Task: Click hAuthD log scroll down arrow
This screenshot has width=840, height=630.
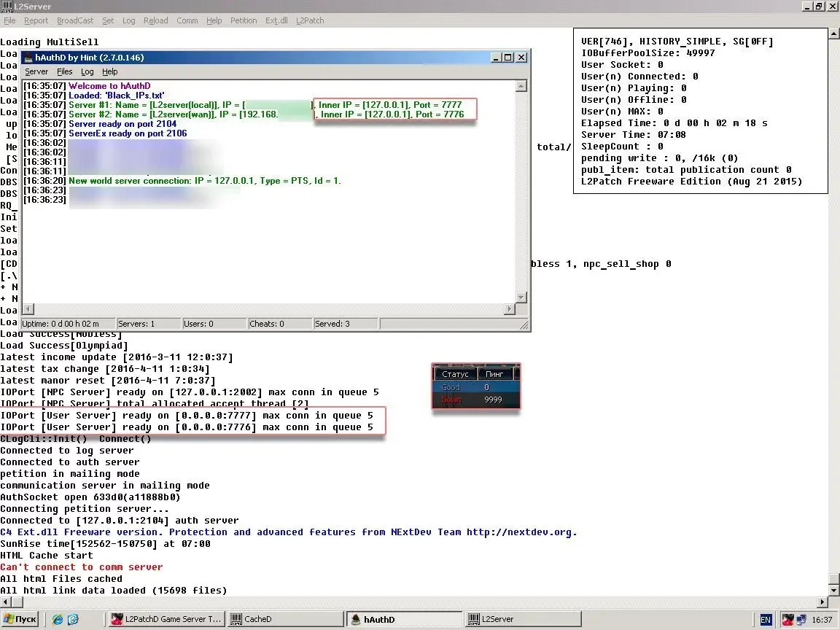Action: click(x=521, y=297)
